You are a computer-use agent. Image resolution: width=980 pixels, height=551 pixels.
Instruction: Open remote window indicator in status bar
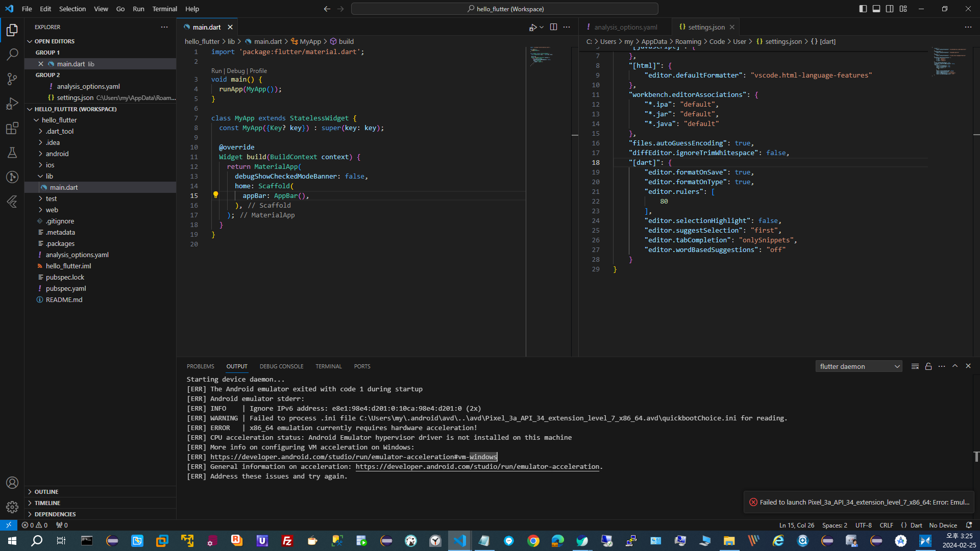9,525
